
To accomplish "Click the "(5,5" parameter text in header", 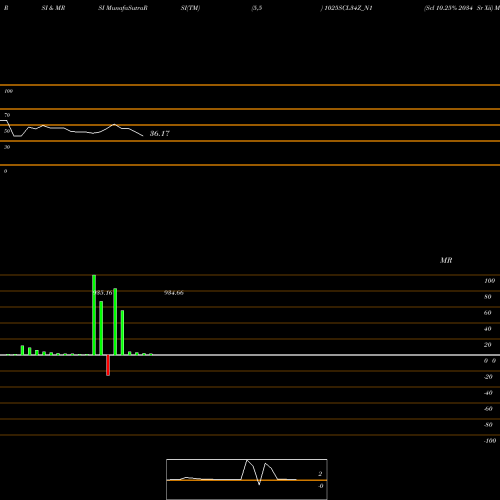I will [x=257, y=8].
